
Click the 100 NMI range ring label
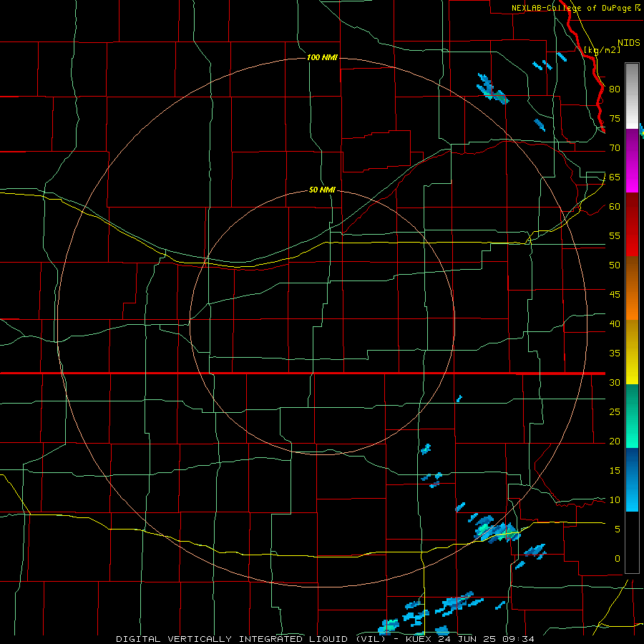[323, 57]
